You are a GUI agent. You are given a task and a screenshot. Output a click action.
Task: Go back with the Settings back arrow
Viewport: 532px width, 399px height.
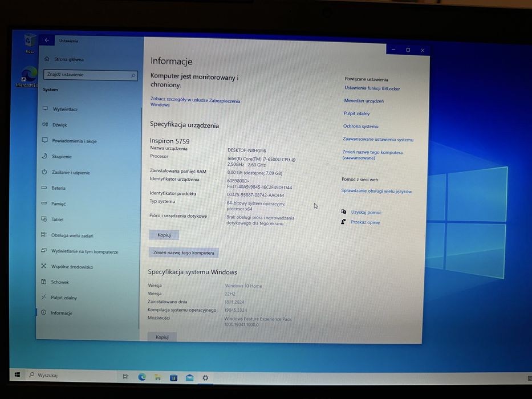point(47,40)
